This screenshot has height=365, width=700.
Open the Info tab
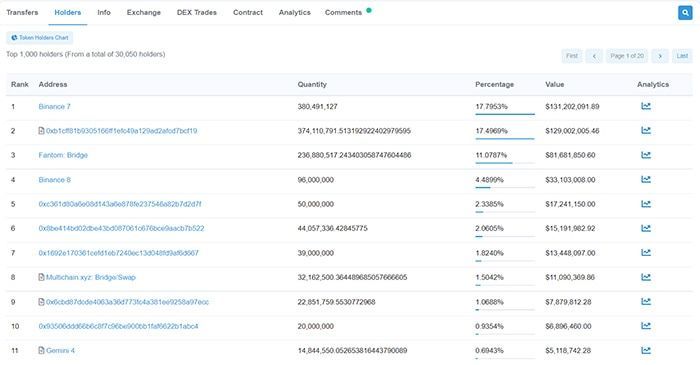[x=104, y=12]
